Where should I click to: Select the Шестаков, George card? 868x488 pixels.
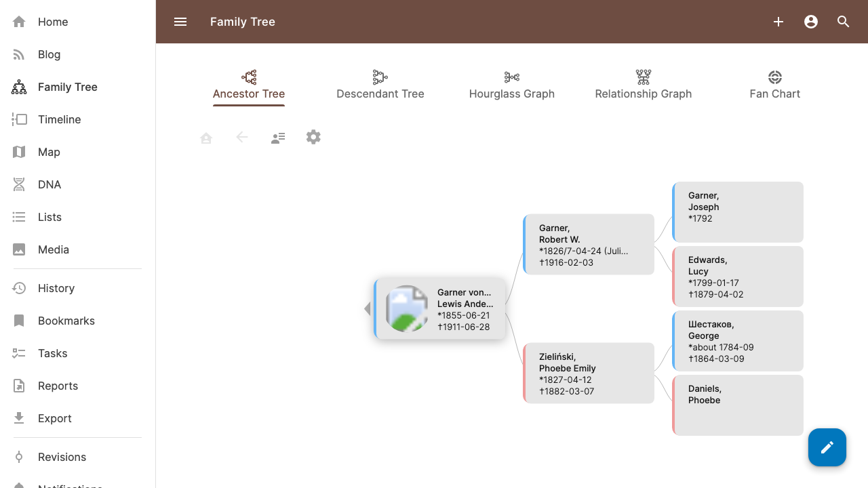(x=738, y=341)
